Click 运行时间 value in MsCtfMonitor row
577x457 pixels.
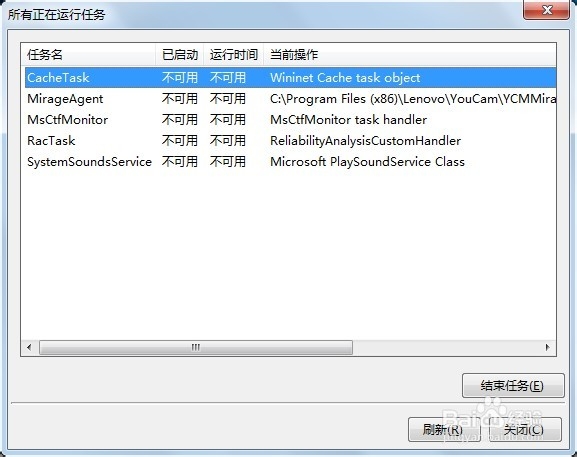coord(228,120)
